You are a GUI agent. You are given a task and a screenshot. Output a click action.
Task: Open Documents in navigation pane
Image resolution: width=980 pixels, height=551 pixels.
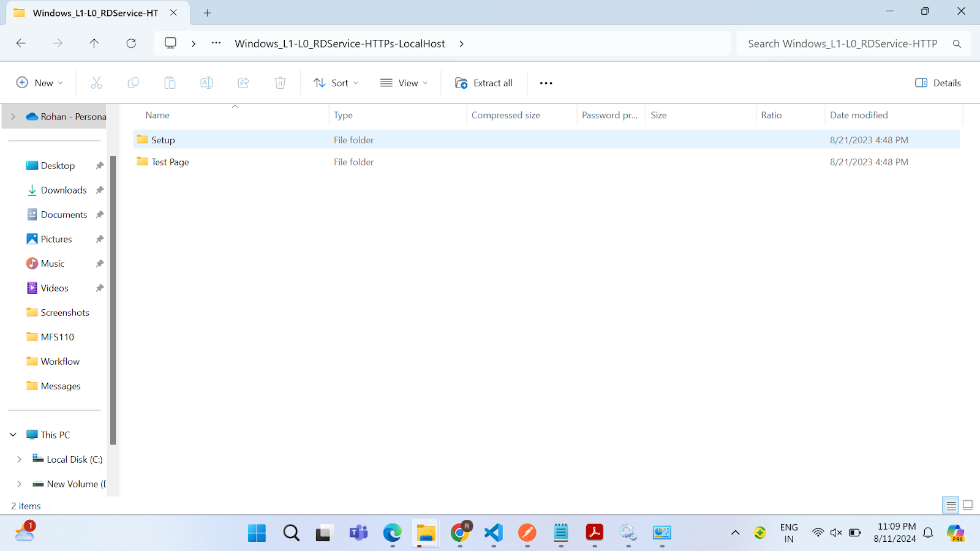[64, 214]
